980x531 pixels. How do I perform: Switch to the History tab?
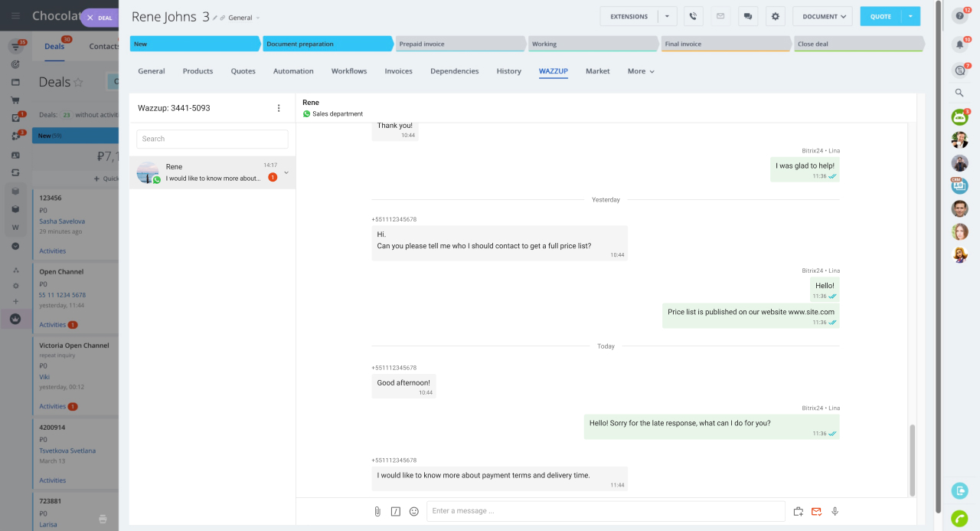coord(508,71)
